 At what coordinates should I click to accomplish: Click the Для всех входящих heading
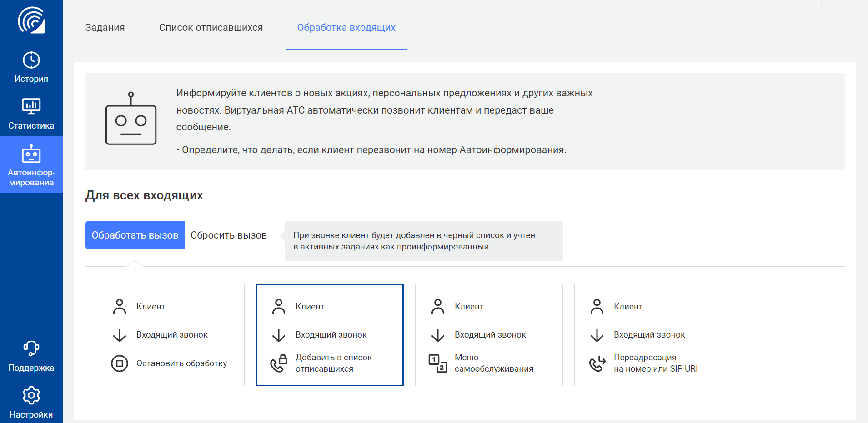click(x=144, y=195)
